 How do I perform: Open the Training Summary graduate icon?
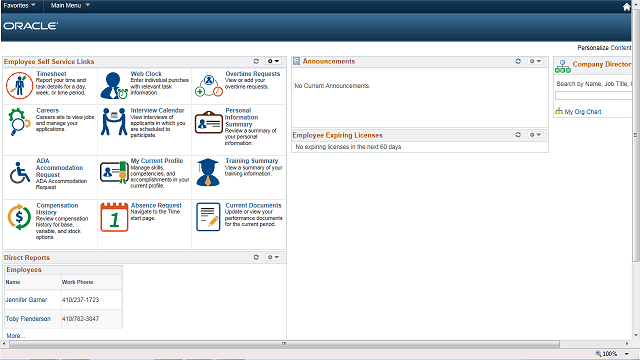(208, 172)
